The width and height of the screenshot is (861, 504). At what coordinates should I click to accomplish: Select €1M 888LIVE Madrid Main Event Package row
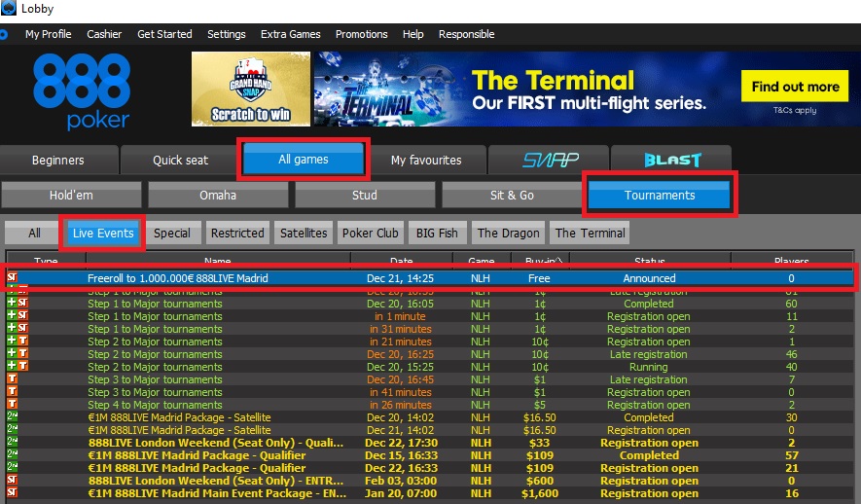tap(430, 493)
